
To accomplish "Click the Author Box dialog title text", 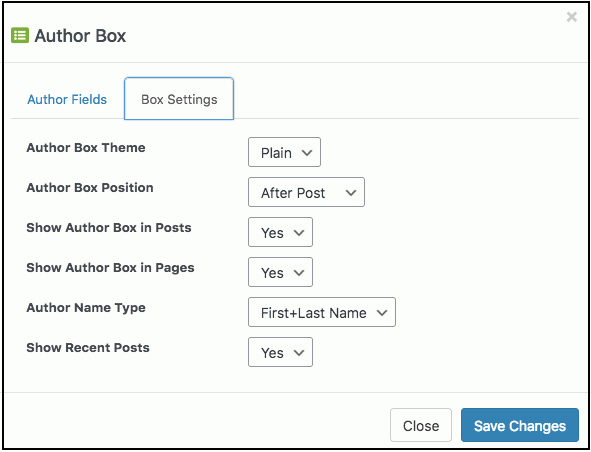I will (80, 36).
